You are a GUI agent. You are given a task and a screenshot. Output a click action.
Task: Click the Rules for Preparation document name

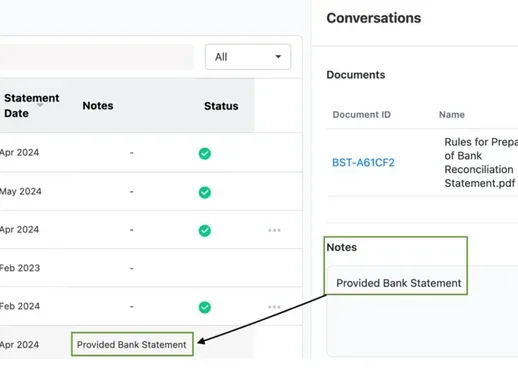coord(481,163)
